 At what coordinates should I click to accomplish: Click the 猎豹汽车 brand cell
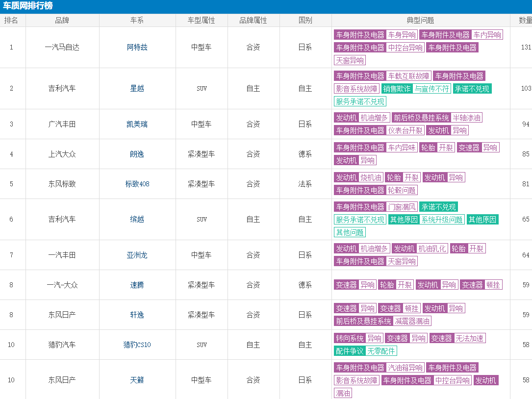tap(62, 345)
